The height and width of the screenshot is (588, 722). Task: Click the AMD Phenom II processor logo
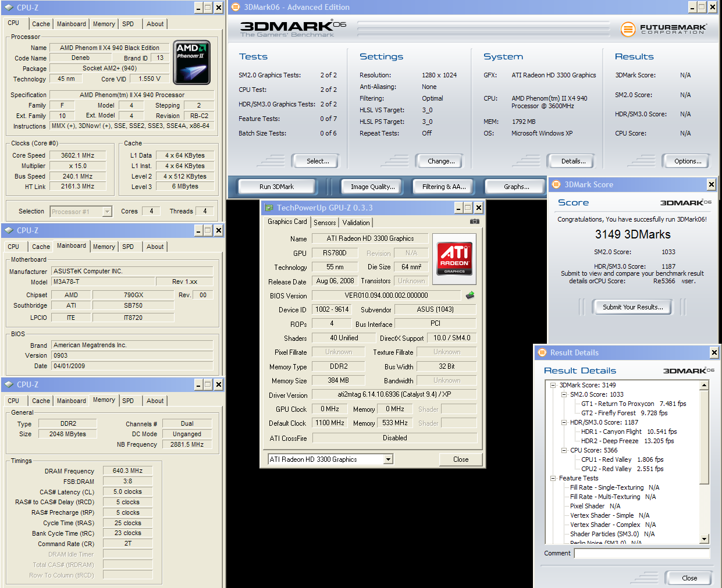point(192,62)
